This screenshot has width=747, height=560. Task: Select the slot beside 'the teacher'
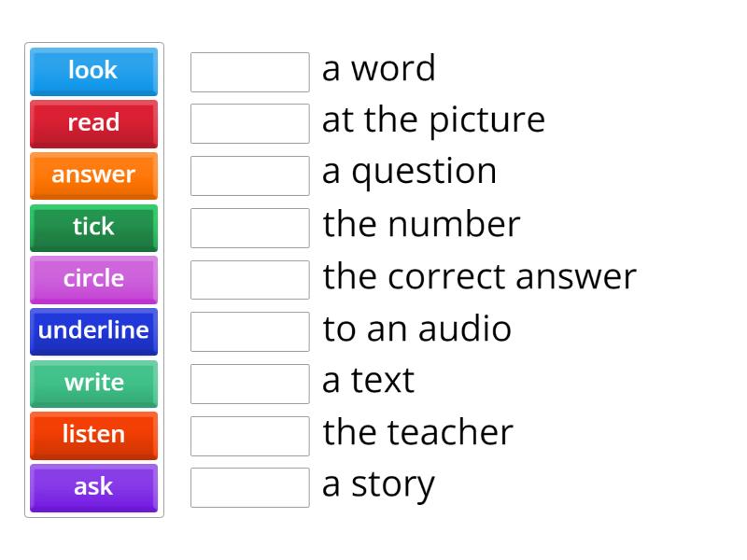(249, 435)
